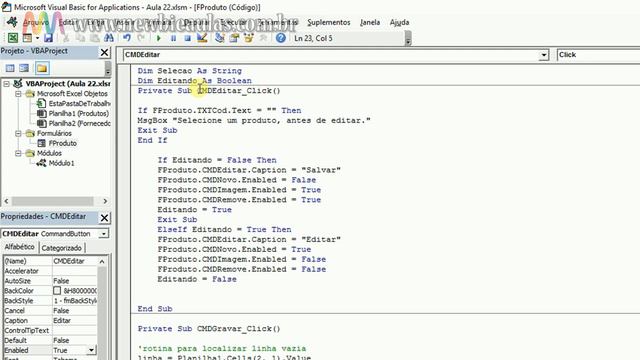Screen dimensions: 640x360
Task: Open the Ajuda menu
Action: [399, 22]
